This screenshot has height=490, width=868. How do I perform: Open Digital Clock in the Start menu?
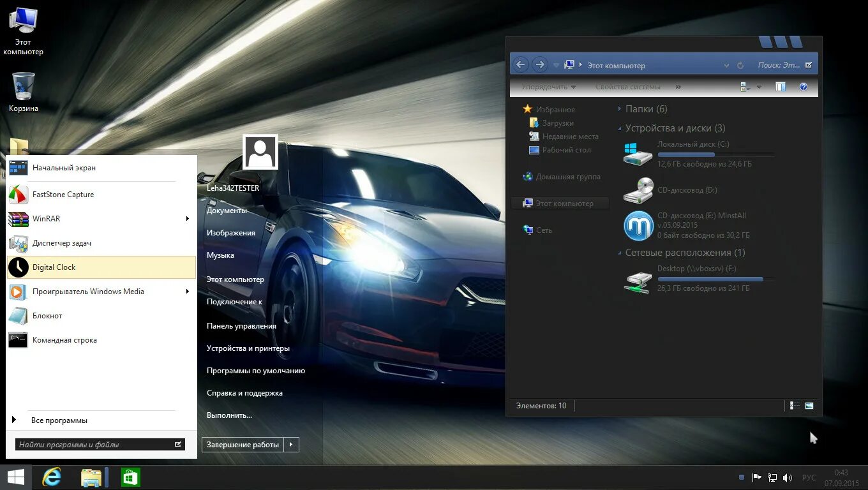54,267
